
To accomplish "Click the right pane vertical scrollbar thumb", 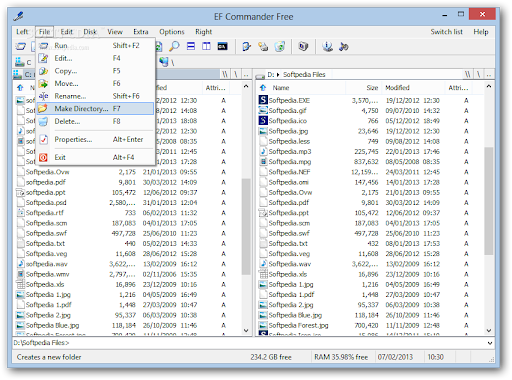I will tap(489, 201).
